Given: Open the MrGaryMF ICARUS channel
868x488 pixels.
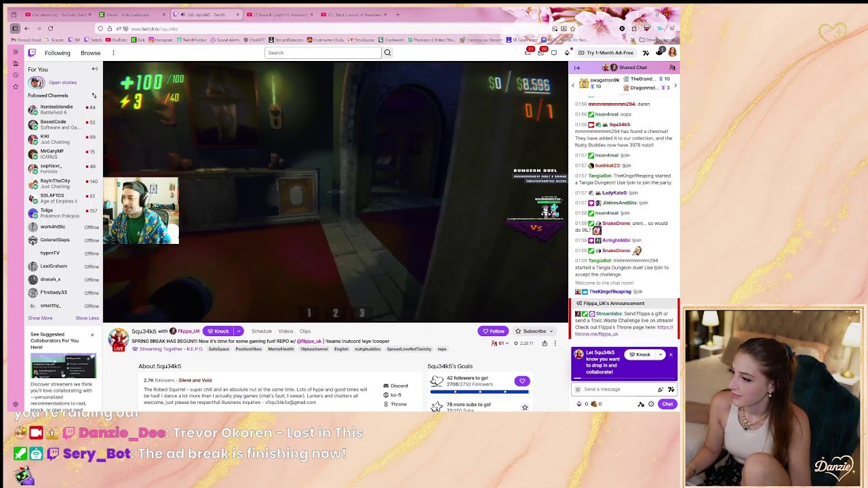Looking at the screenshot, I should point(63,154).
